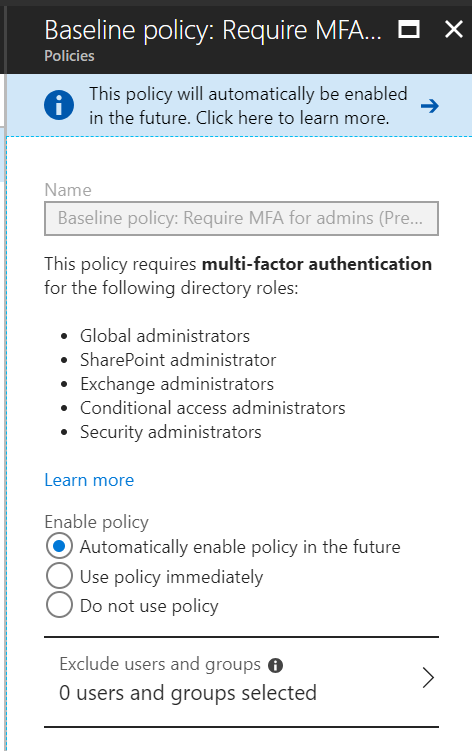
Task: Maximize the Baseline policy blade
Action: tap(409, 30)
